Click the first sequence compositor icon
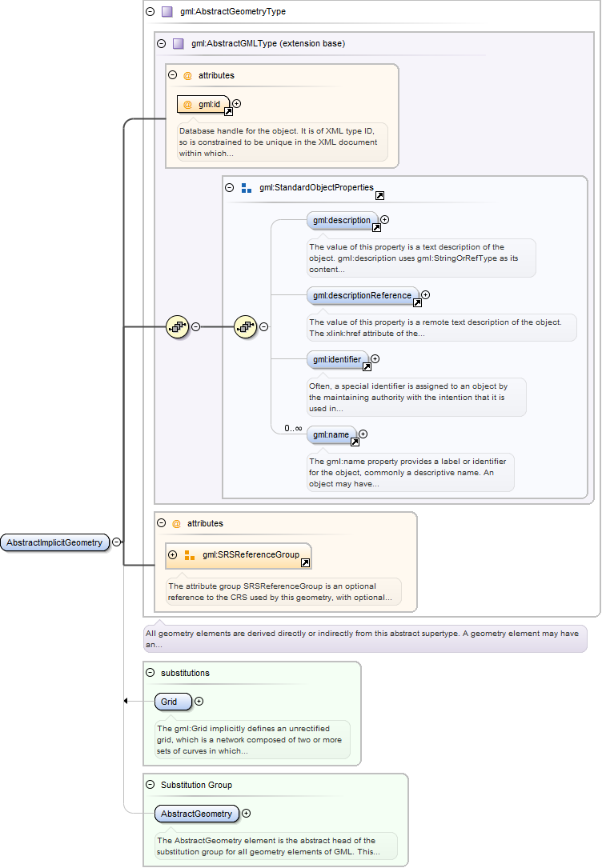Image resolution: width=602 pixels, height=868 pixels. pyautogui.click(x=177, y=326)
